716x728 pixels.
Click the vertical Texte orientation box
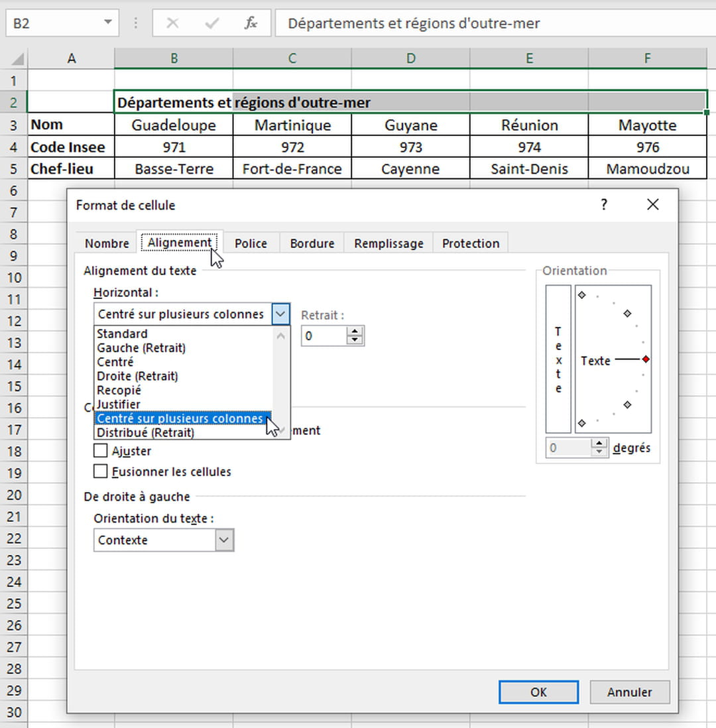pos(558,359)
